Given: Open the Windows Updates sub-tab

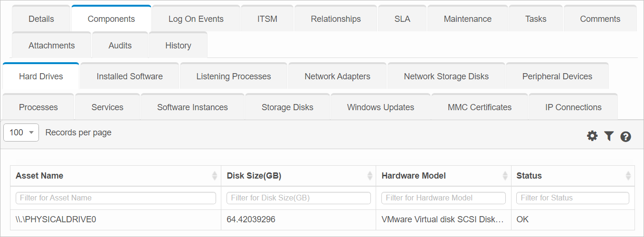Looking at the screenshot, I should [x=380, y=107].
